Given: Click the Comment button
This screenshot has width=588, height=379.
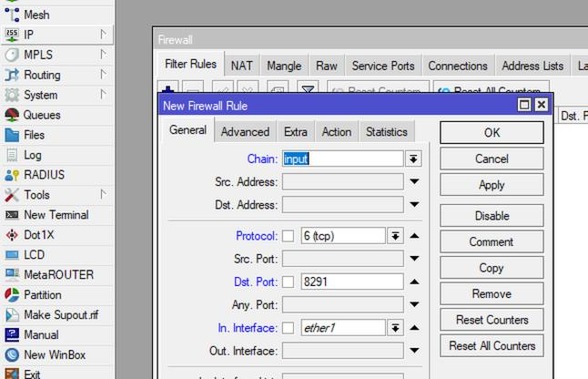Looking at the screenshot, I should click(x=492, y=241).
